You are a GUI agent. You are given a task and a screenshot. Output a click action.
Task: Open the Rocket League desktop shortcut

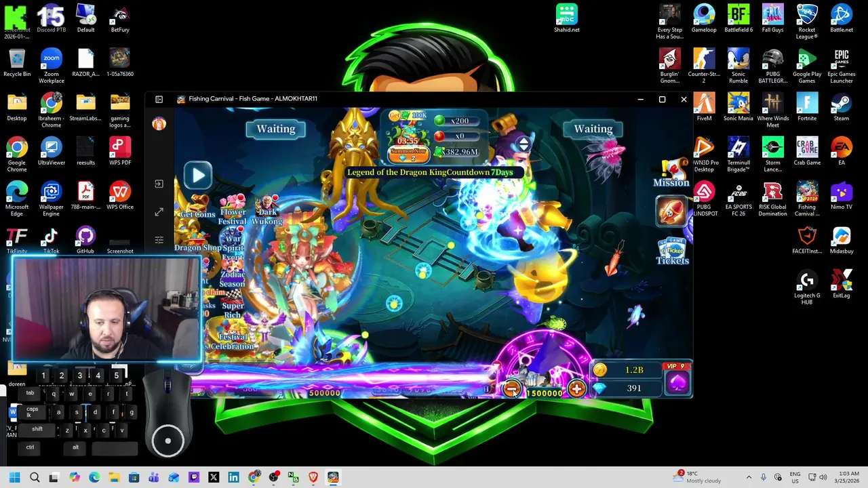[x=807, y=22]
